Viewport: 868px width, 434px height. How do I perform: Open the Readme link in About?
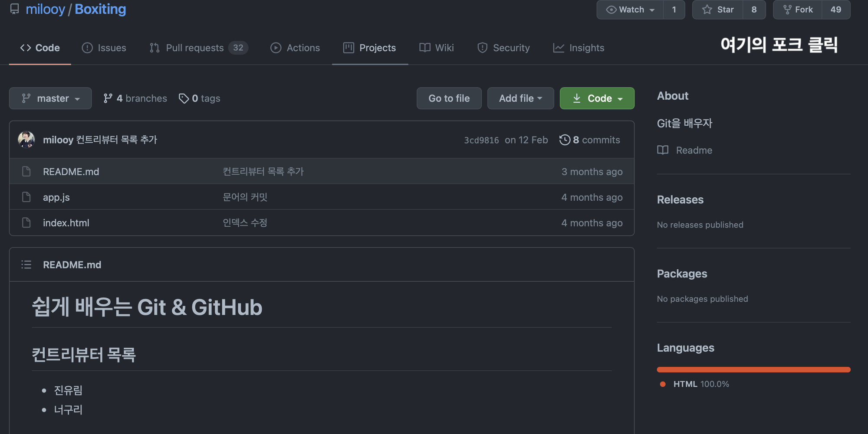[x=694, y=150]
